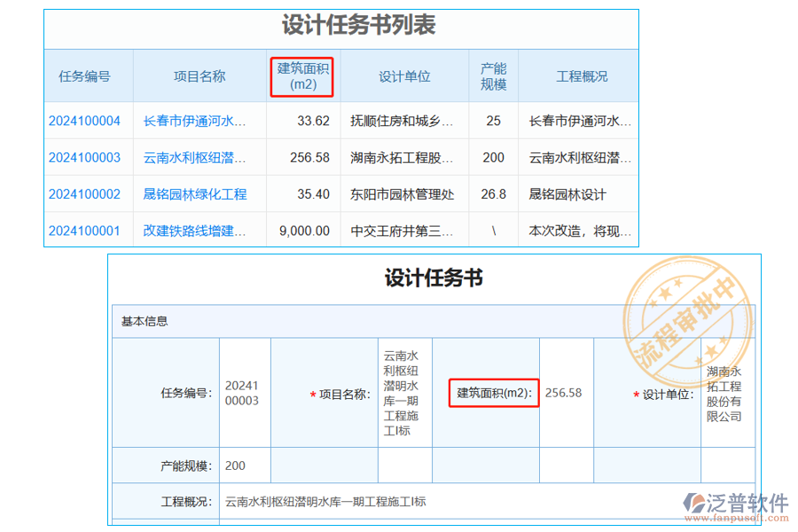Screen dimensions: 798x532
Task: Select project 晟铭园林绿化工程
Action: (195, 194)
